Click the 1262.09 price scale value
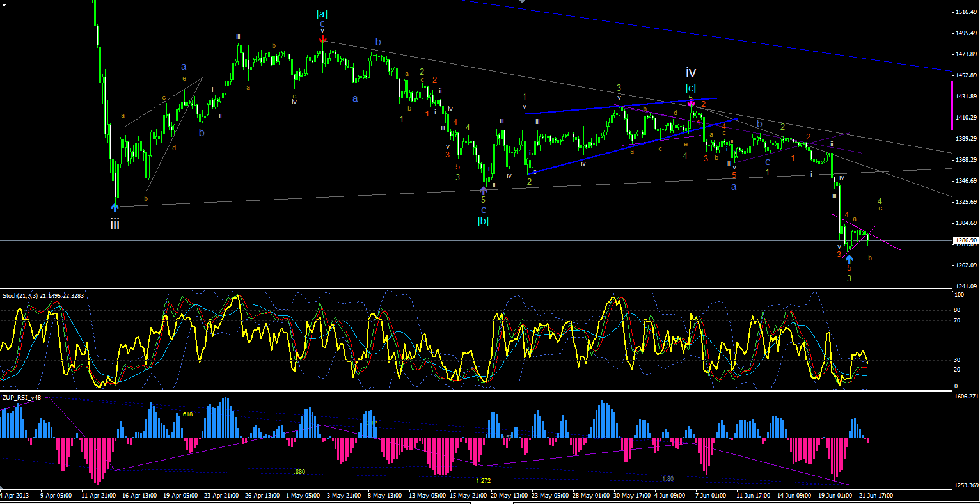The height and width of the screenshot is (504, 980). pos(965,265)
